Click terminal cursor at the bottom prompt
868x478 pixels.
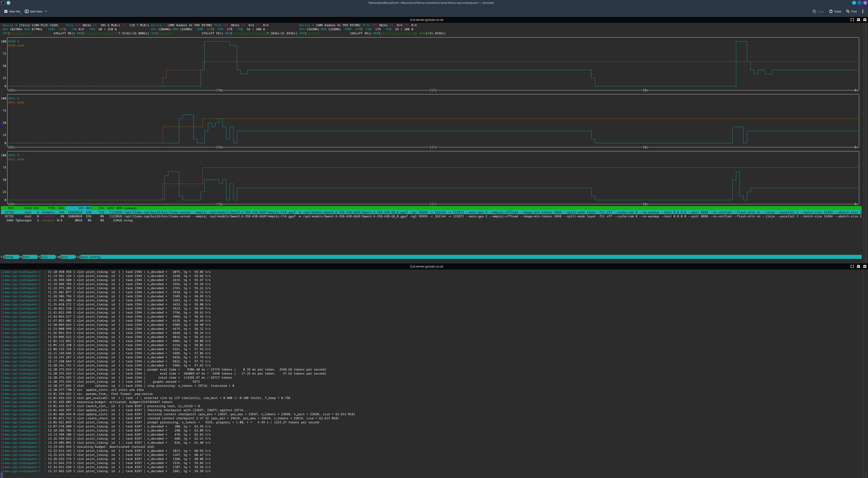[x=2, y=475]
